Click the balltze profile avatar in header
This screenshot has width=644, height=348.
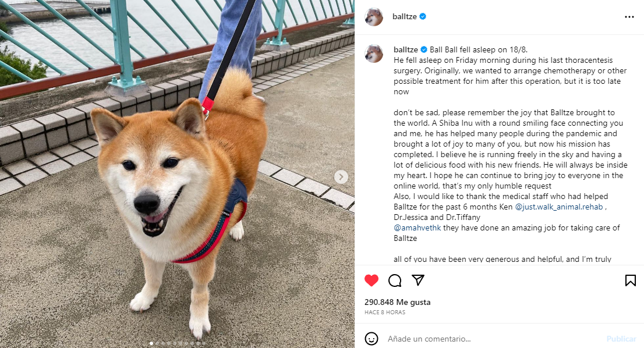pos(374,17)
